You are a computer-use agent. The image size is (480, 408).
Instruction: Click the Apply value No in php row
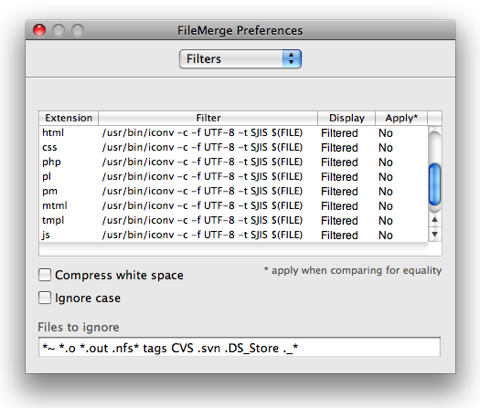click(x=385, y=162)
